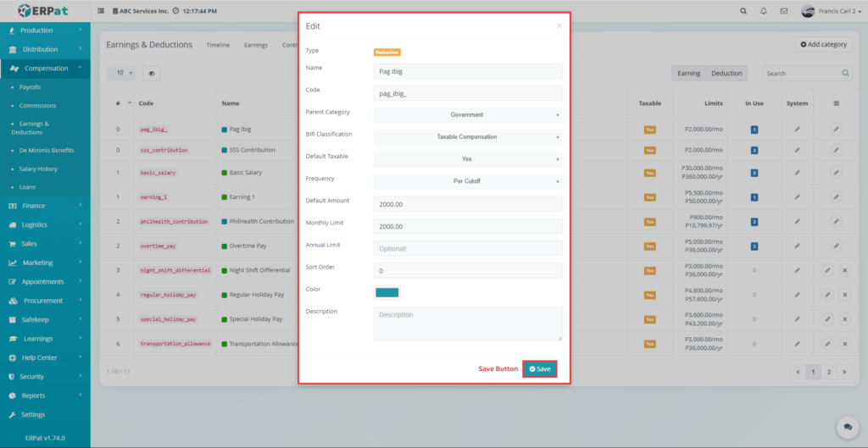Expand the Frequency dropdown
Screen dimensions: 868x448
[467, 181]
